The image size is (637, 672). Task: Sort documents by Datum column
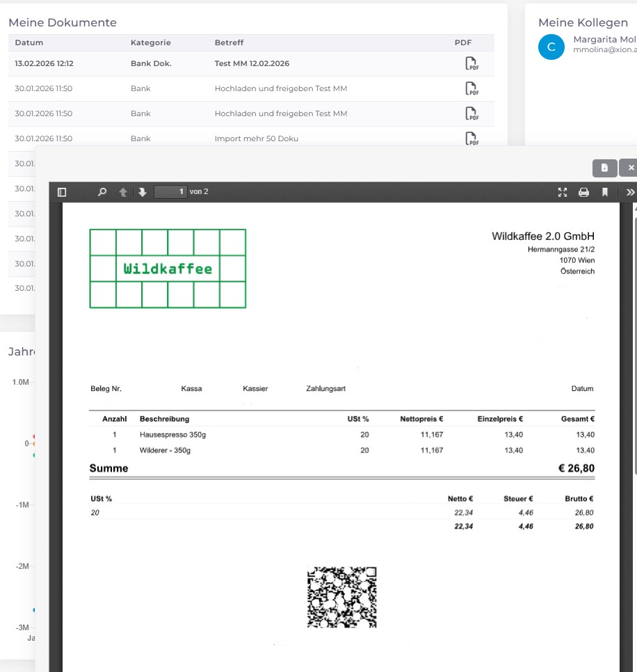(x=29, y=42)
